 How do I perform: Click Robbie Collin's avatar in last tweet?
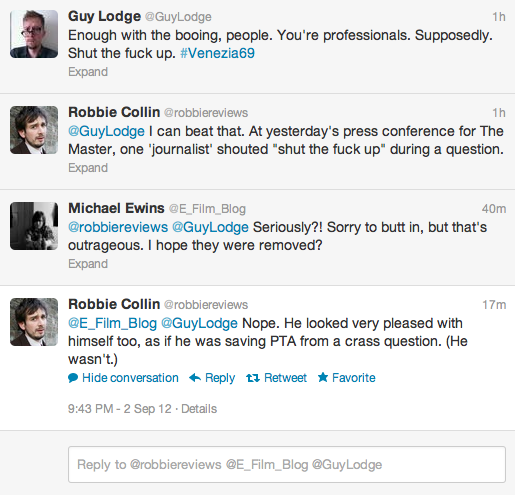pyautogui.click(x=34, y=322)
